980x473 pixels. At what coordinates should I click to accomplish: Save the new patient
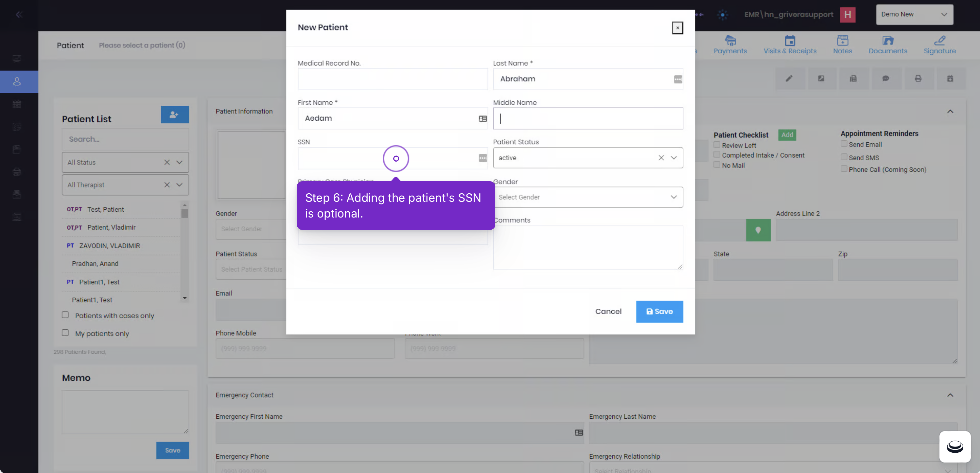pos(659,312)
